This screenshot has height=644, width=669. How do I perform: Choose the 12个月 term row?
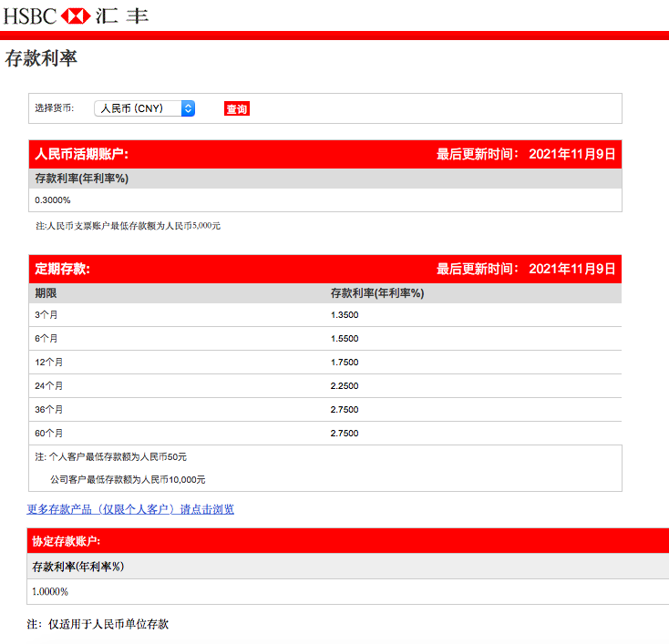[x=49, y=363]
